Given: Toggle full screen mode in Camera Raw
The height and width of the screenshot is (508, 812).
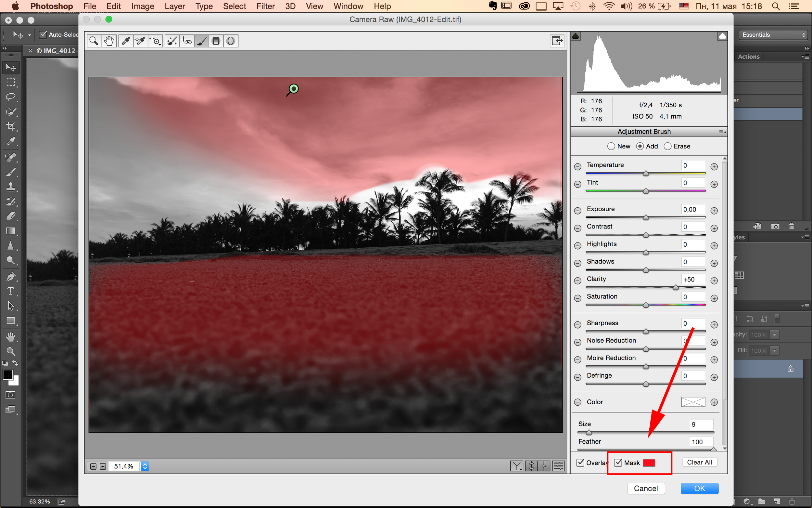Looking at the screenshot, I should coord(557,41).
